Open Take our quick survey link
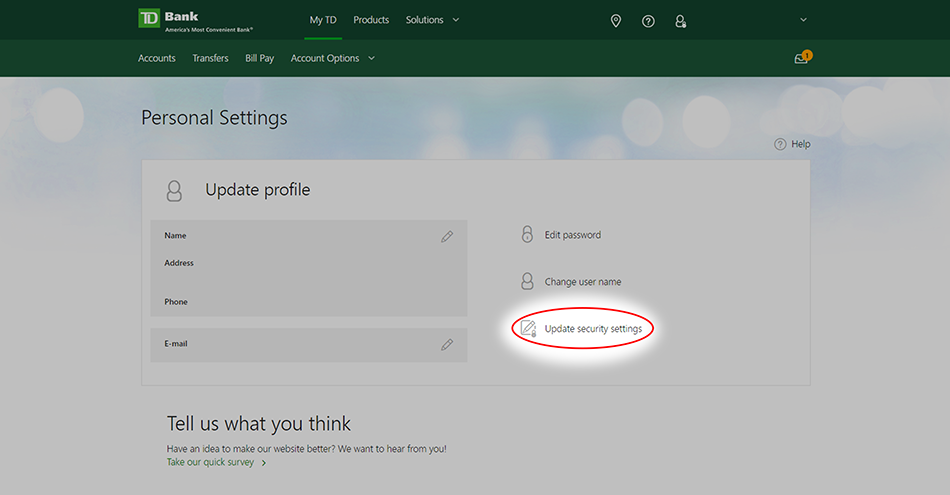The height and width of the screenshot is (495, 950). (x=210, y=462)
